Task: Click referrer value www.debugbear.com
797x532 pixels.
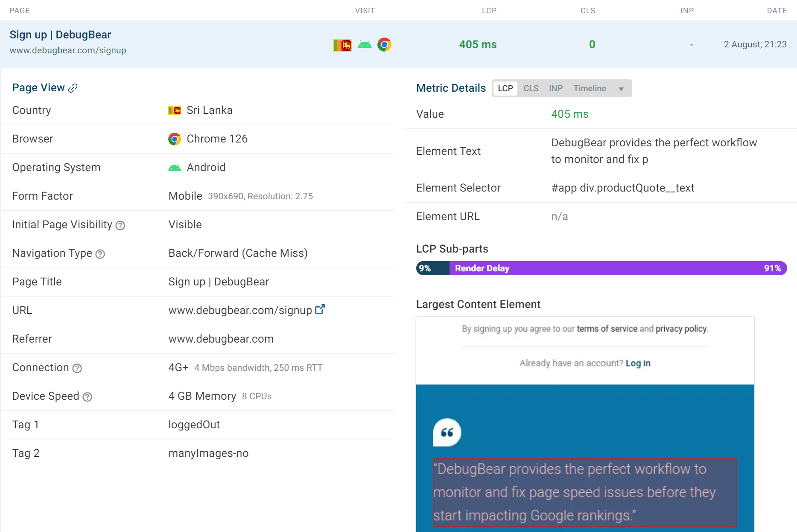Action: [x=221, y=339]
